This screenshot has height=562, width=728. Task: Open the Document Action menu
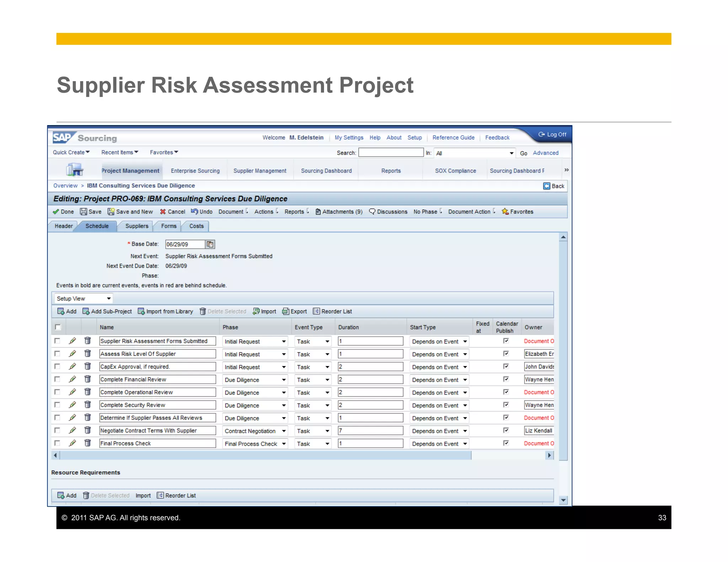click(x=471, y=212)
